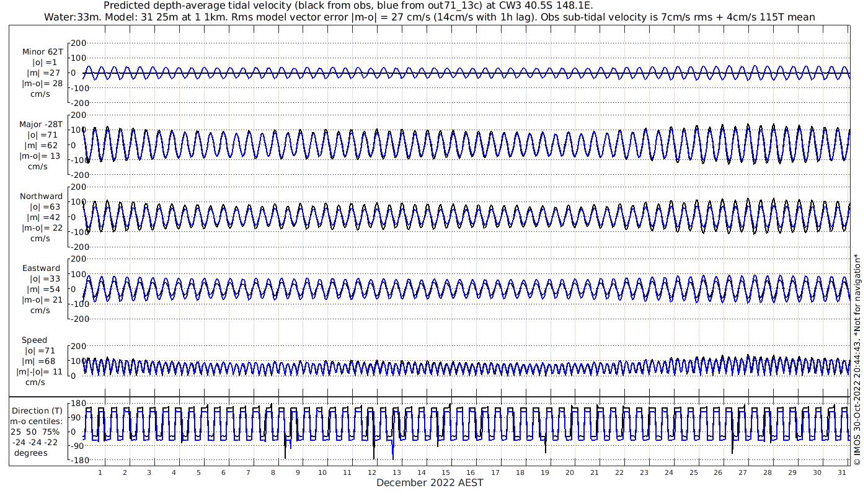Image resolution: width=868 pixels, height=496 pixels.
Task: Click date tick '27' on the x-axis
Action: [743, 472]
